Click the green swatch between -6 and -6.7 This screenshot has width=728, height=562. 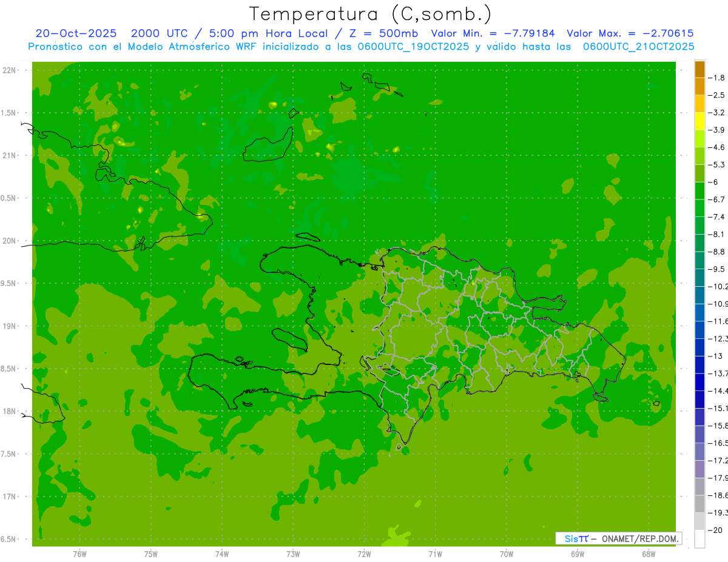tap(699, 191)
